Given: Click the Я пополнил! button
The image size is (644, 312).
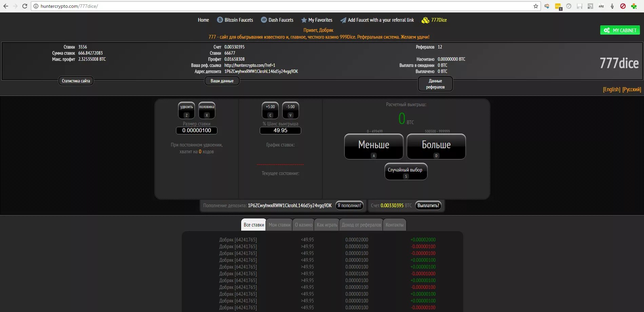Looking at the screenshot, I should 349,206.
